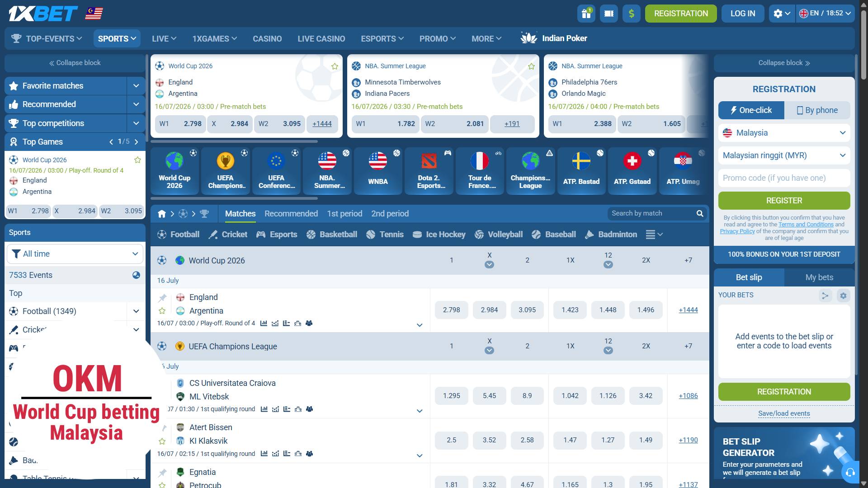
Task: Open Malaysian ringgit currency dropdown
Action: (784, 155)
